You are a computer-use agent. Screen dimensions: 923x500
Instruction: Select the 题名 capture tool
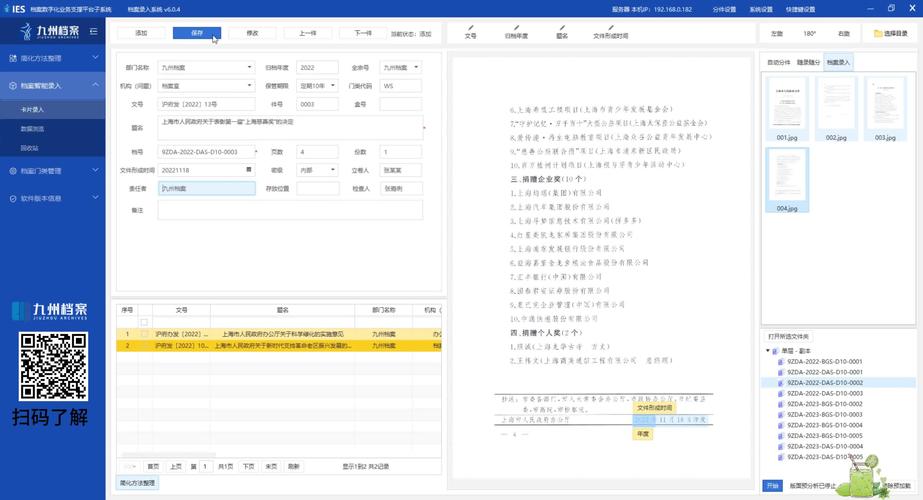[x=561, y=33]
